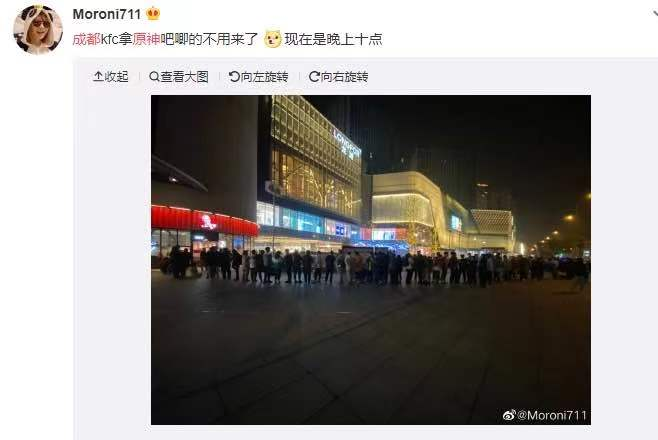Click the clockwise rotate arrow icon
The width and height of the screenshot is (658, 440).
[314, 76]
